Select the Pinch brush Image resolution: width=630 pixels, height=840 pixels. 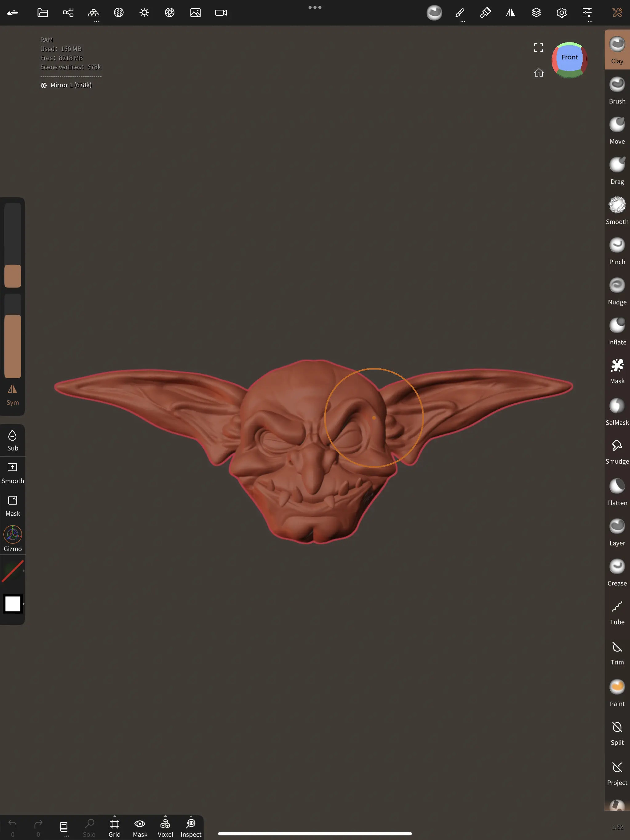(x=617, y=251)
